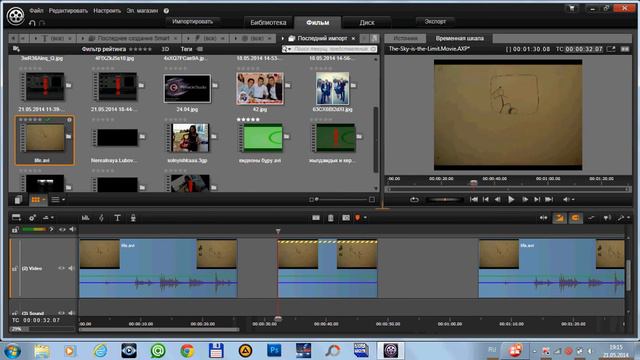
Task: Select the Временная шкала player tab
Action: coord(460,38)
